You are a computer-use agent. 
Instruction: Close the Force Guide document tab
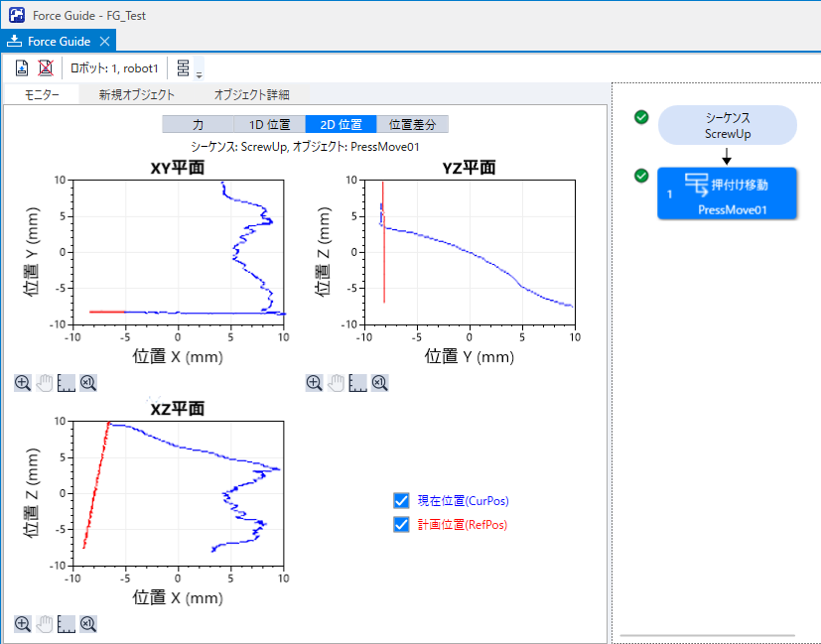coord(104,41)
